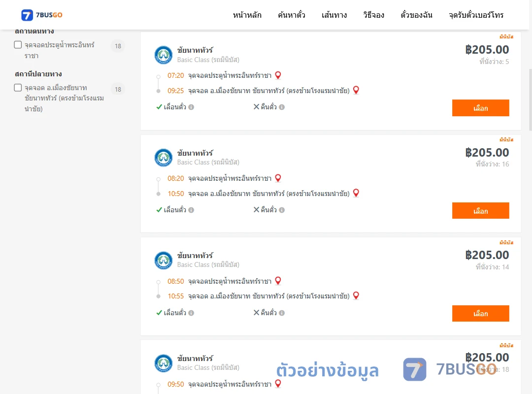Click ที่นั่งว่าง: 14 seats text
This screenshot has width=532, height=394.
click(x=492, y=267)
